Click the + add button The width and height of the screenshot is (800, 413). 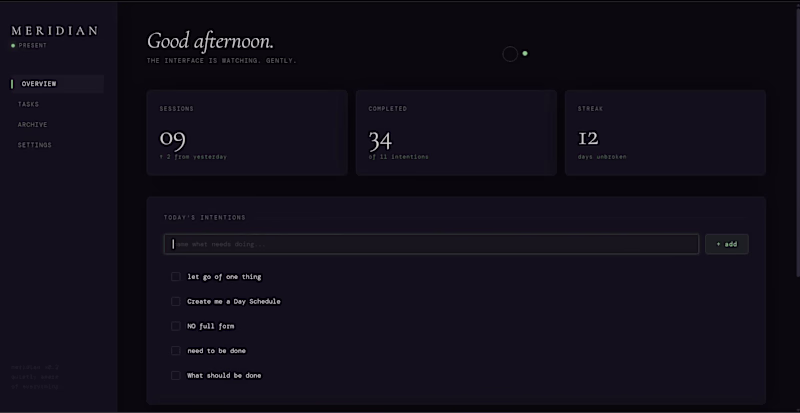coord(727,244)
